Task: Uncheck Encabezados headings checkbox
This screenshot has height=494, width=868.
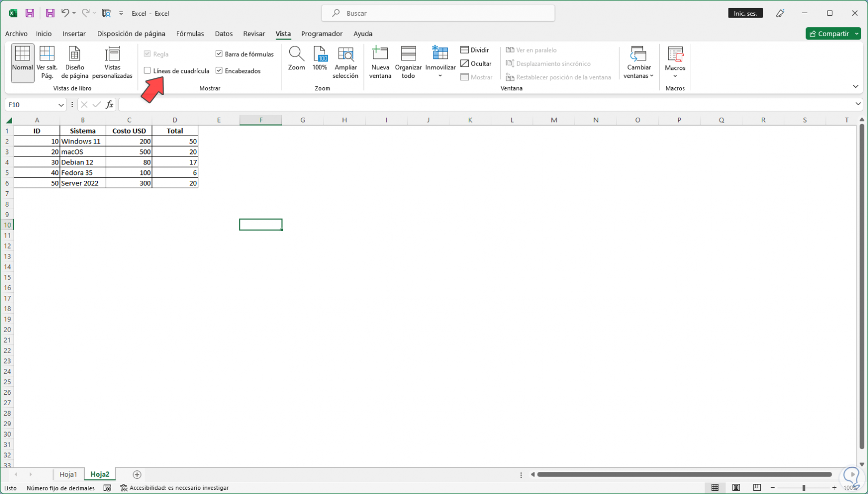Action: (219, 70)
